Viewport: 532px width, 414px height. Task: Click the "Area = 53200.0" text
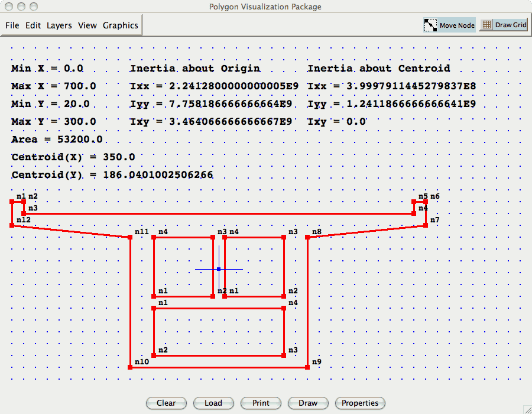click(x=57, y=140)
